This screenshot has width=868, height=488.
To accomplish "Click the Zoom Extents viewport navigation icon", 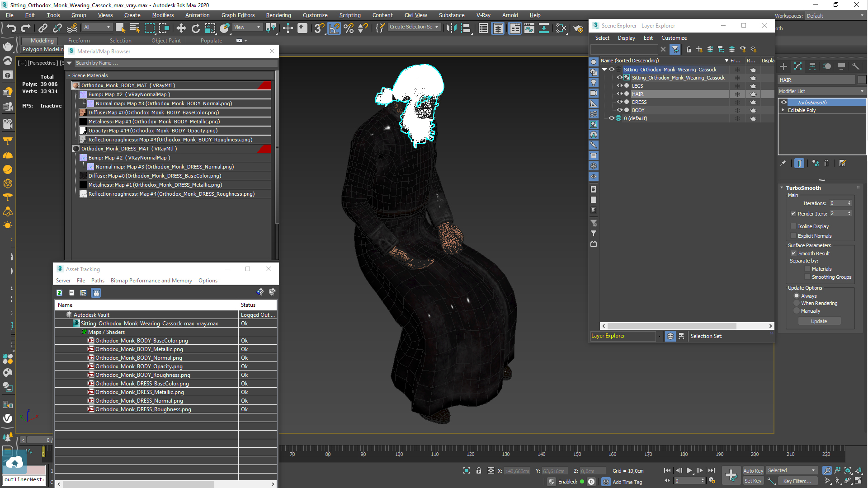I will pyautogui.click(x=848, y=470).
